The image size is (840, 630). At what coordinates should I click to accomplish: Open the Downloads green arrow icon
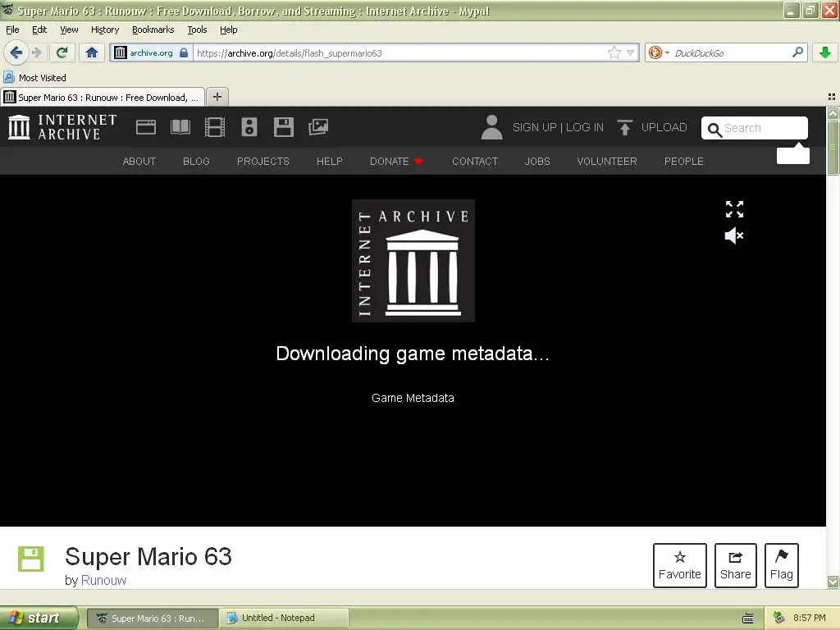[x=825, y=52]
